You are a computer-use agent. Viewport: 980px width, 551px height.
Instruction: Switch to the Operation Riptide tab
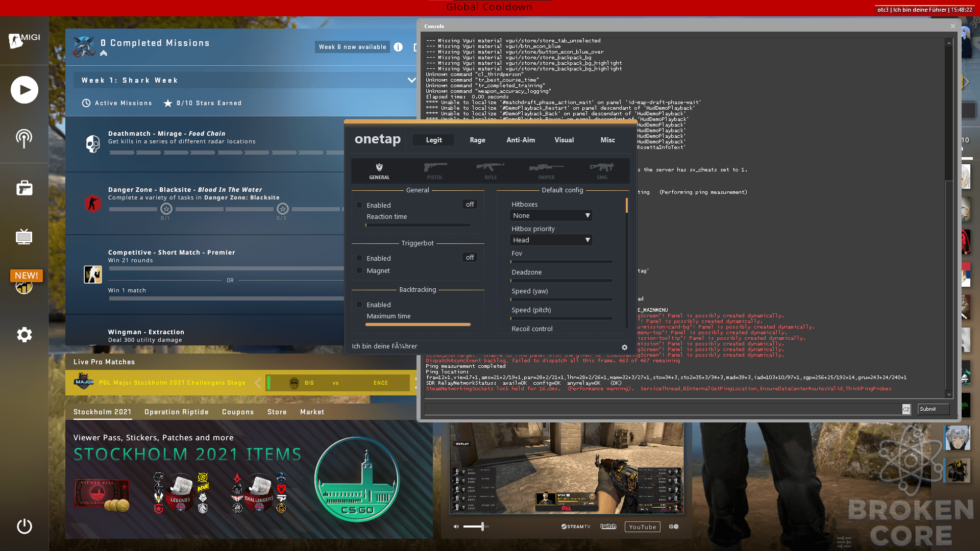click(x=177, y=412)
